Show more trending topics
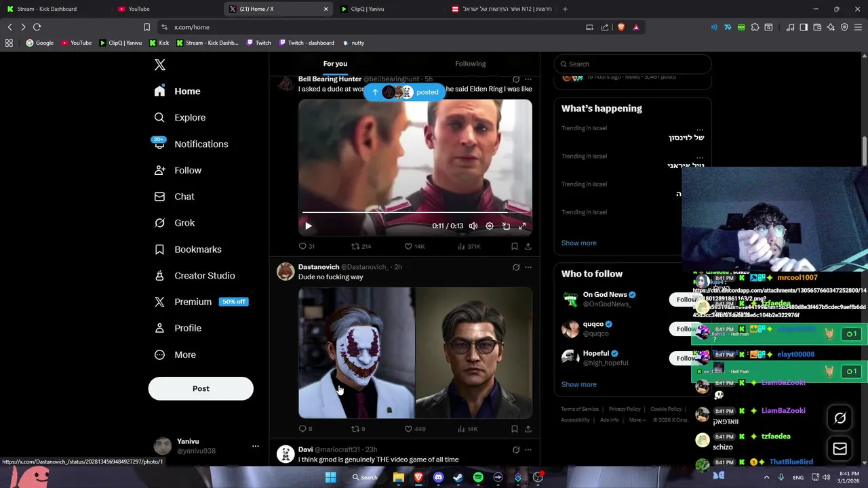Viewport: 868px width, 488px height. coord(579,243)
